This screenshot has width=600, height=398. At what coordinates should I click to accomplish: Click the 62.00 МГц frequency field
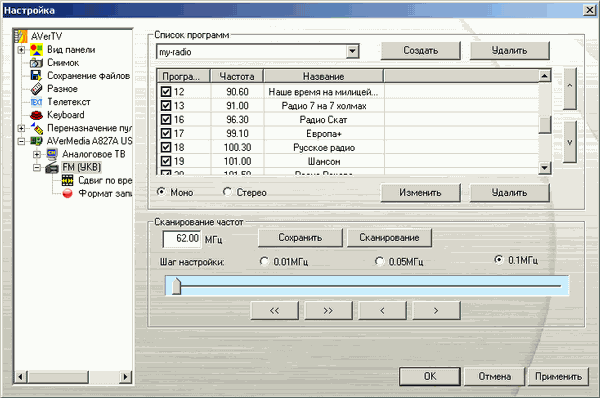(x=181, y=239)
